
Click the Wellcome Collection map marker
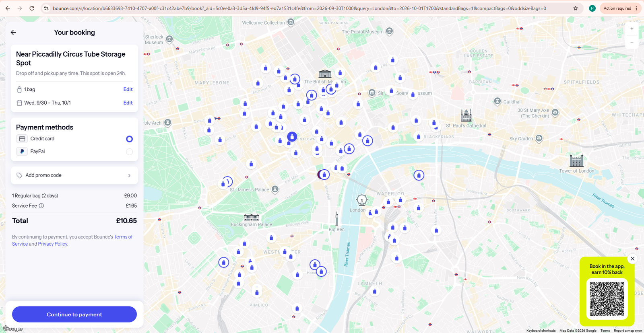point(291,22)
